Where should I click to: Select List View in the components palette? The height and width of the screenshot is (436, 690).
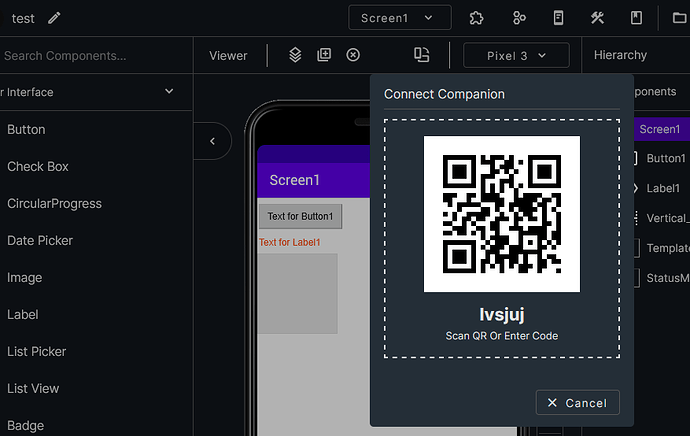coord(33,388)
